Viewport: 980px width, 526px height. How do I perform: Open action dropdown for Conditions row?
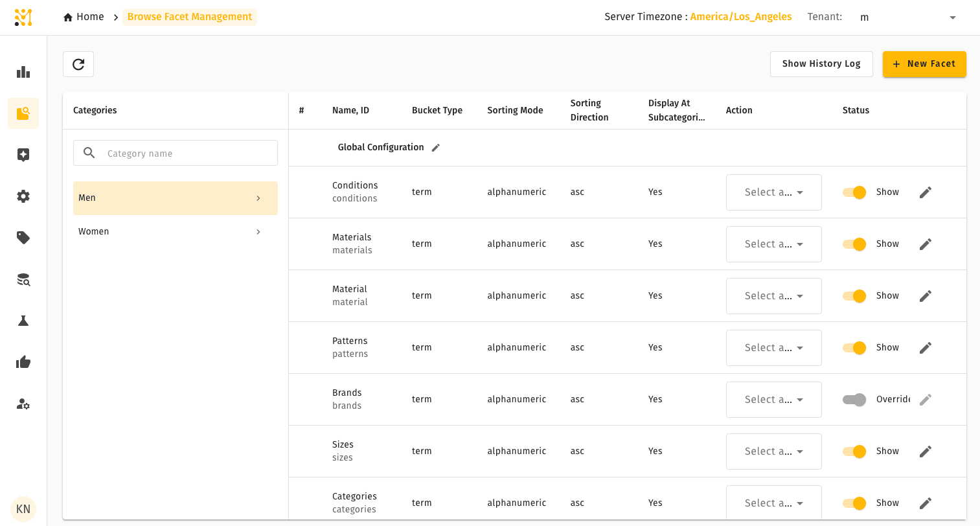tap(773, 192)
